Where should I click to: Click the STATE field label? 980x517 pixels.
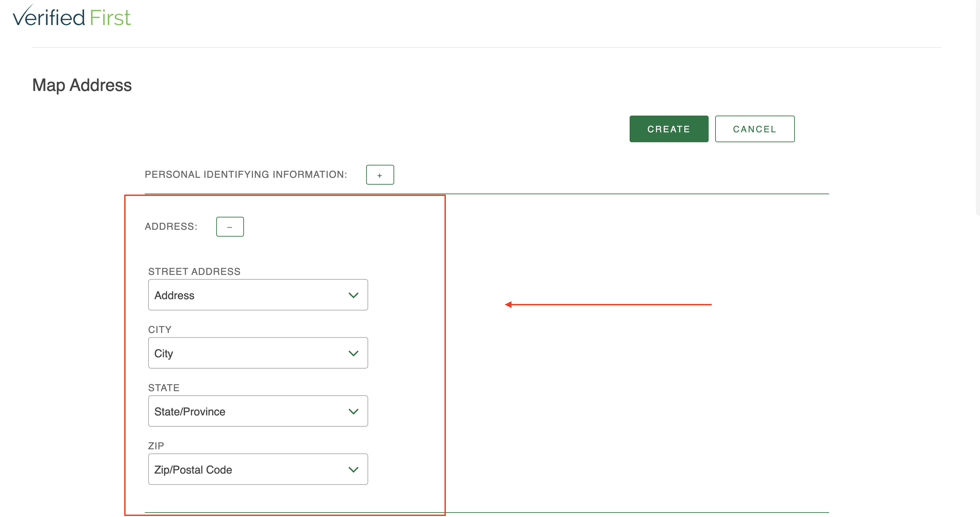pos(164,388)
